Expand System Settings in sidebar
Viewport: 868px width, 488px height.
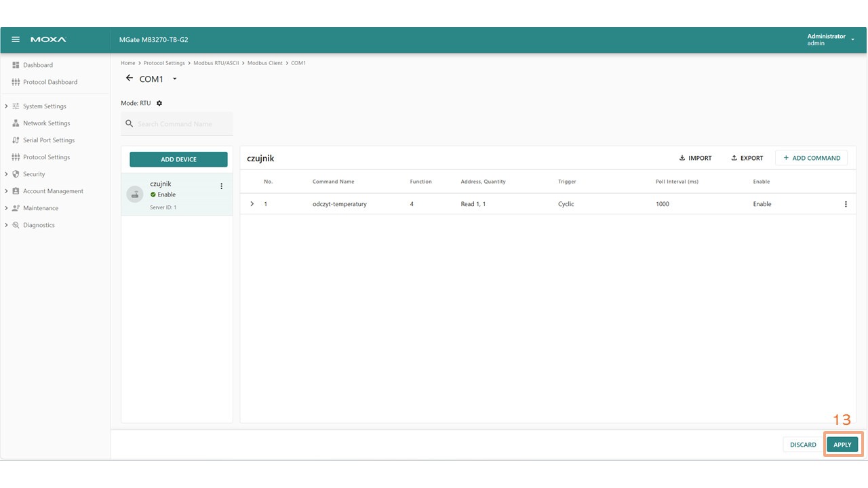6,106
